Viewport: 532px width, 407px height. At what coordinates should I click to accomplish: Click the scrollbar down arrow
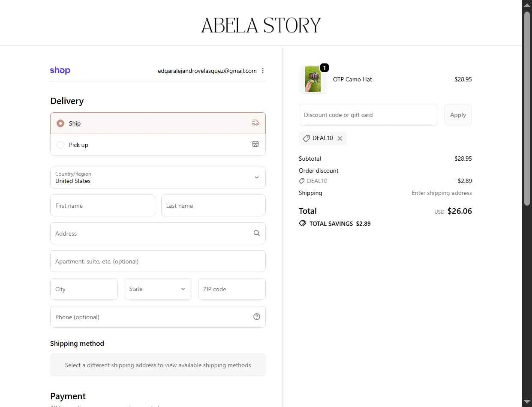527,402
